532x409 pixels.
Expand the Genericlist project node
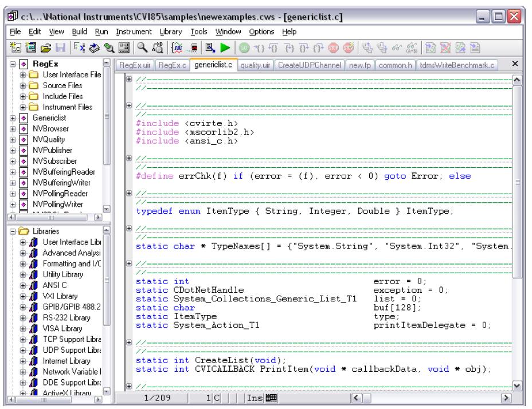point(13,118)
